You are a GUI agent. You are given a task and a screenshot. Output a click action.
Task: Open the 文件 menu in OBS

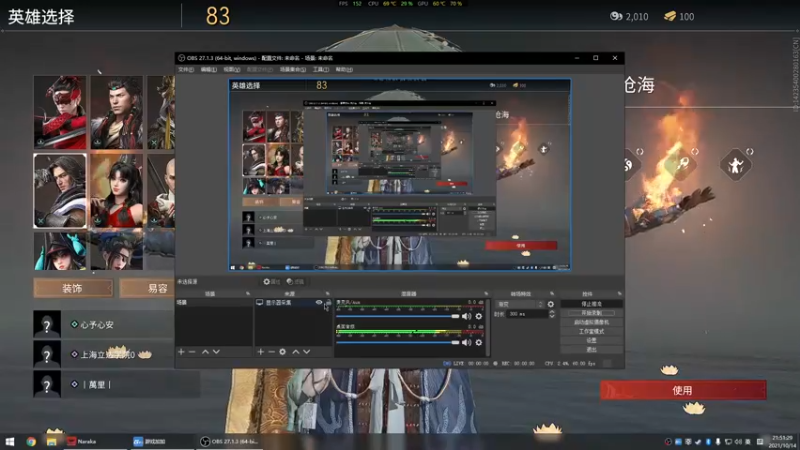pyautogui.click(x=186, y=69)
